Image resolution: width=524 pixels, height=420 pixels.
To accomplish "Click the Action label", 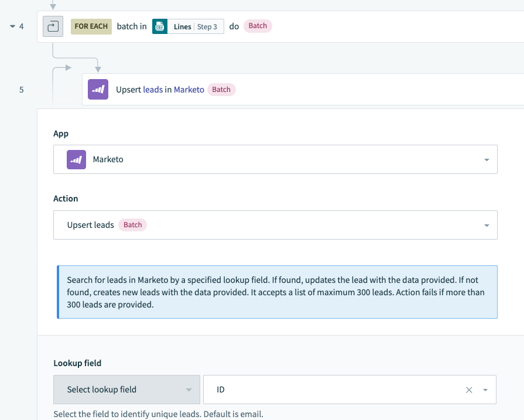I will point(66,199).
